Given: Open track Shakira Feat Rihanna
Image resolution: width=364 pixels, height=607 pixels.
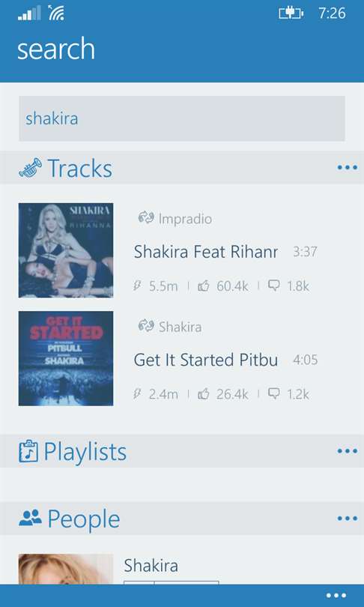Looking at the screenshot, I should pos(206,252).
